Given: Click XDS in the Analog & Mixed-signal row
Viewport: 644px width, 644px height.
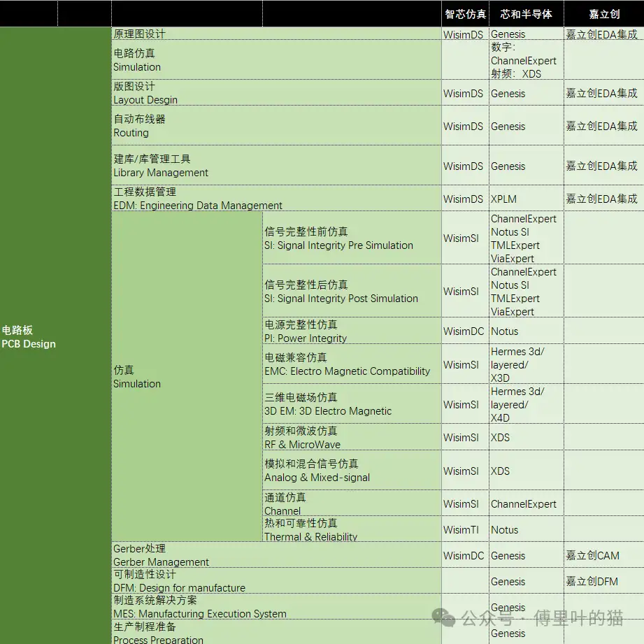Looking at the screenshot, I should click(x=526, y=471).
